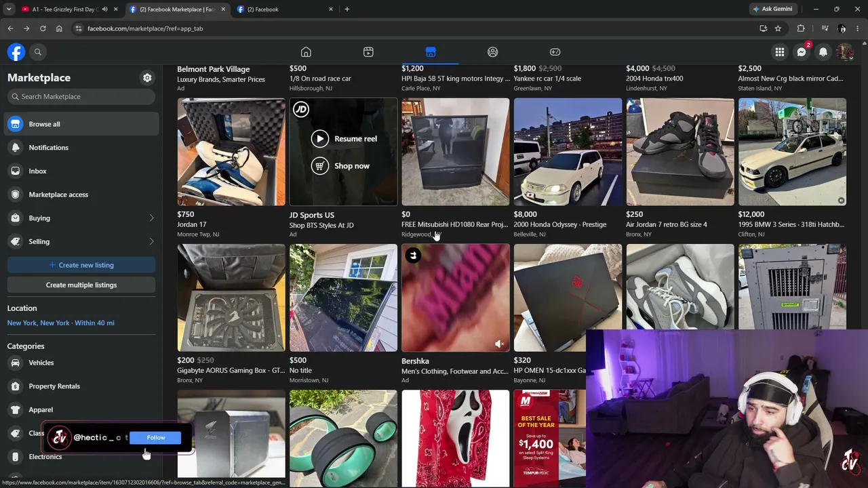Screen dimensions: 868x488
Task: Click the Ask Gemini button
Action: click(772, 9)
